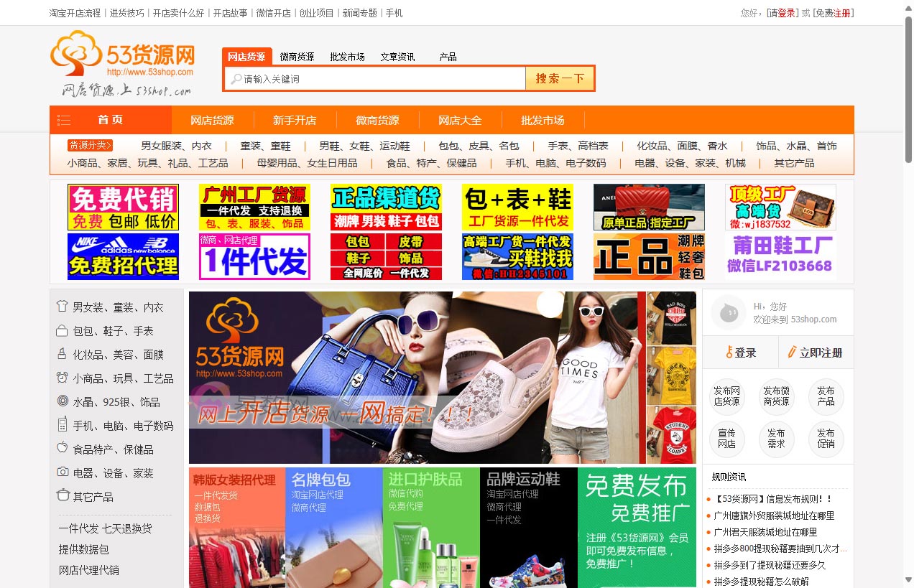Click the handbag icon beside 包包、鞋子、手表
The height and width of the screenshot is (588, 914).
click(63, 330)
